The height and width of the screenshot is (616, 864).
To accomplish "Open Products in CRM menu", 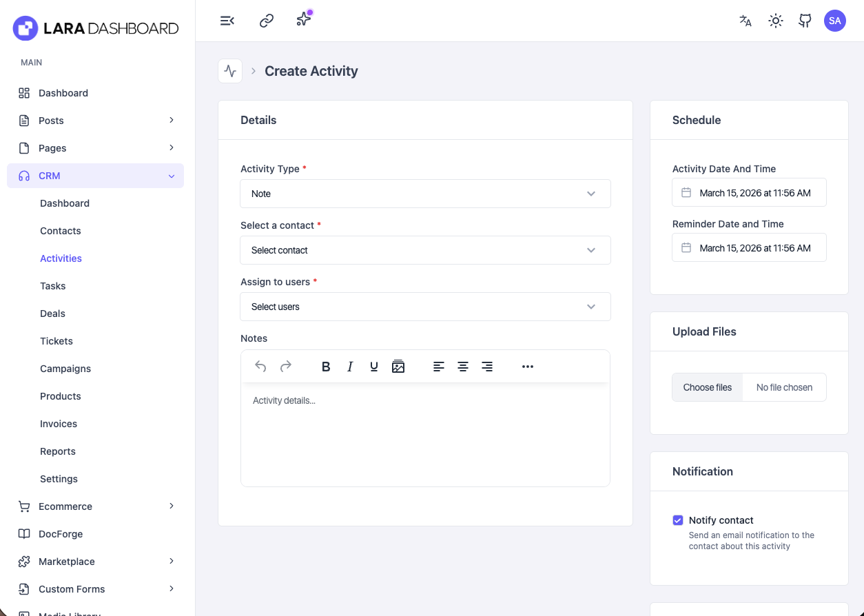I will [61, 396].
